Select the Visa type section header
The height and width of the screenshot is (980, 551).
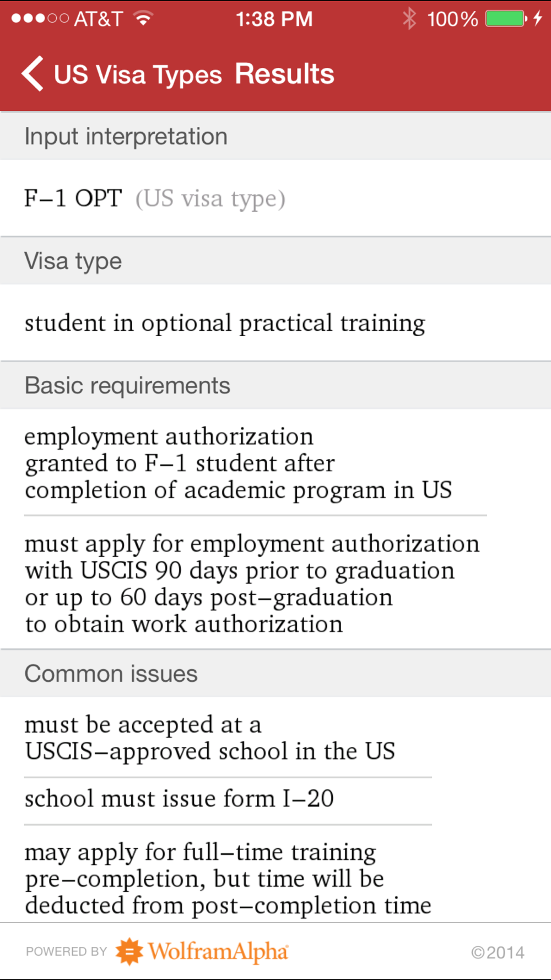pos(275,261)
